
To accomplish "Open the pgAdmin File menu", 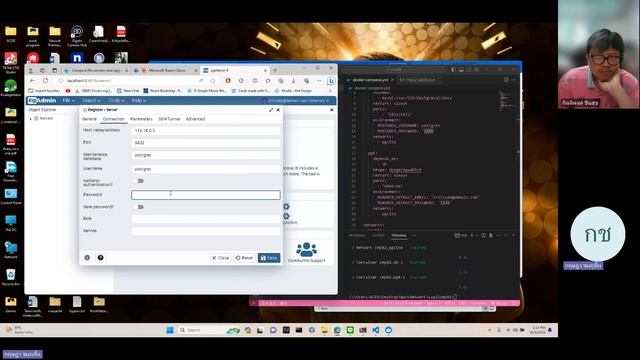I will 68,100.
